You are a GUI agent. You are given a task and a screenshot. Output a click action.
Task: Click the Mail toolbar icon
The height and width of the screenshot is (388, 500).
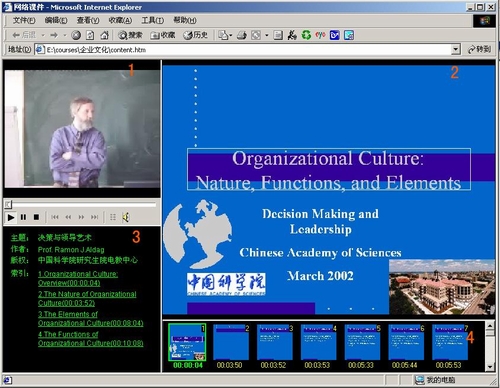(224, 35)
